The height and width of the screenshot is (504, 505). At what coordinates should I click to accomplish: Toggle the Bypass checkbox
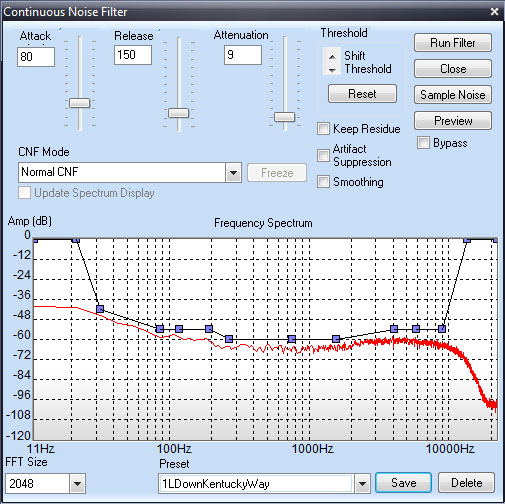(x=423, y=143)
